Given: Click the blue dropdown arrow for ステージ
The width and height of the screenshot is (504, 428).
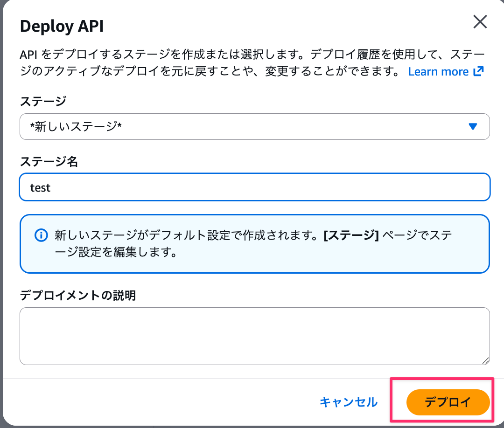Looking at the screenshot, I should click(473, 126).
